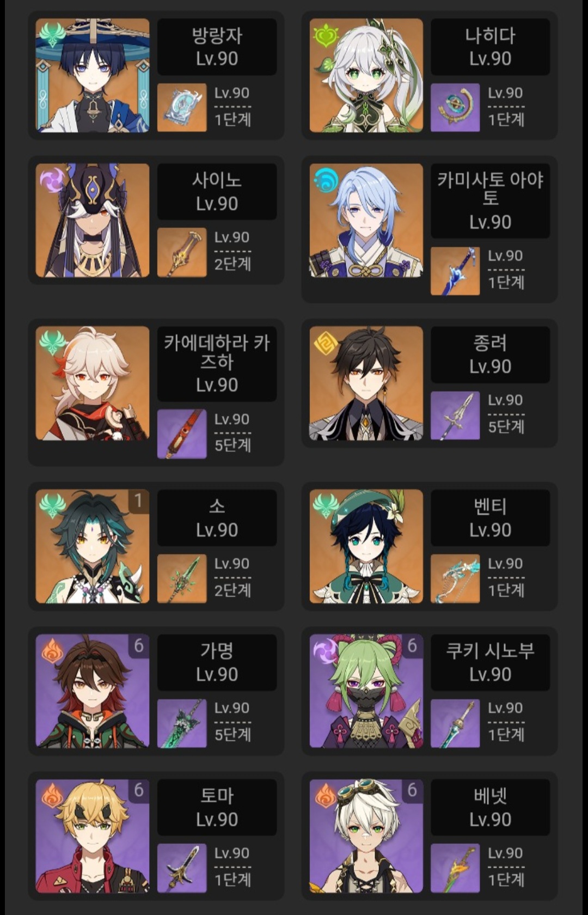
Task: Select Kazuha's purple sword weapon icon
Action: click(x=182, y=434)
